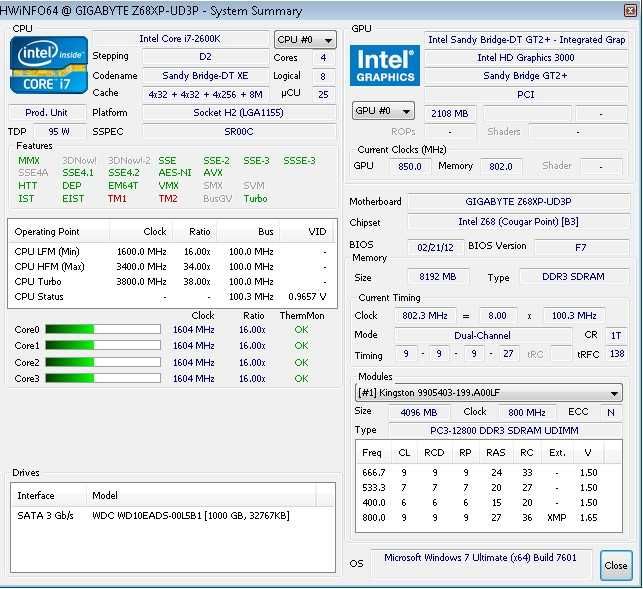Click the BIOS Version F7 field
This screenshot has width=643, height=589.
point(581,247)
